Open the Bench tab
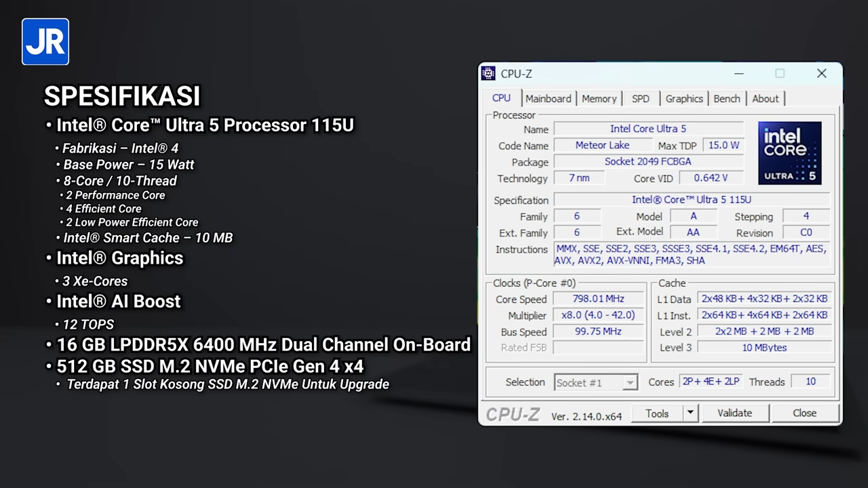 [x=726, y=99]
